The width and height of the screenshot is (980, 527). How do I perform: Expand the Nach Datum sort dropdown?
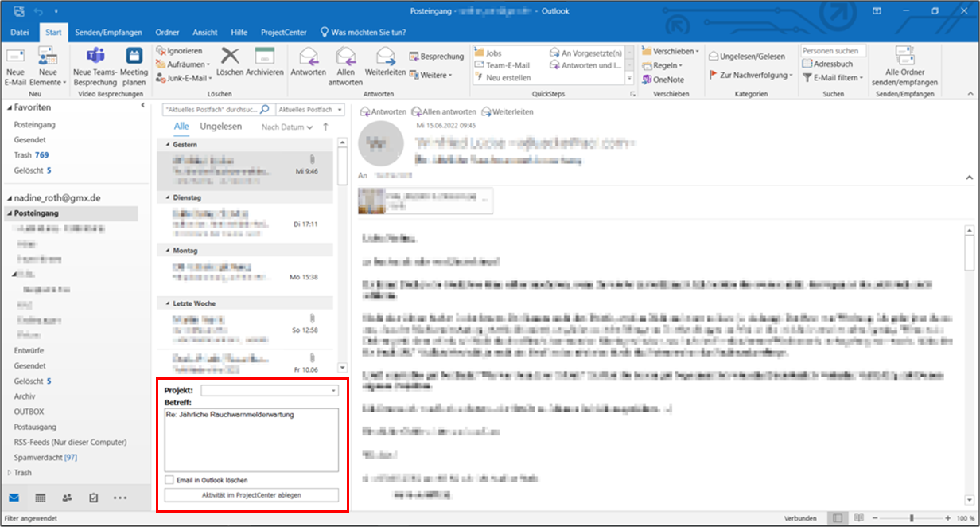click(286, 127)
